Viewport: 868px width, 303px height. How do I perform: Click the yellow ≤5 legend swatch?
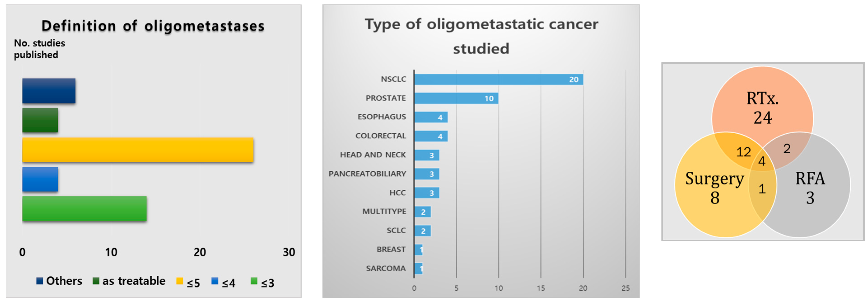pyautogui.click(x=180, y=281)
